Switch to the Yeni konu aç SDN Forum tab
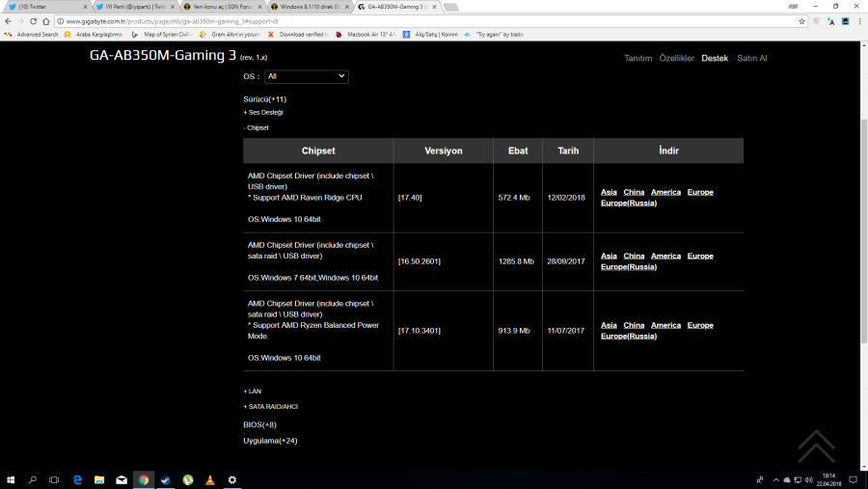868x489 pixels. (x=223, y=7)
